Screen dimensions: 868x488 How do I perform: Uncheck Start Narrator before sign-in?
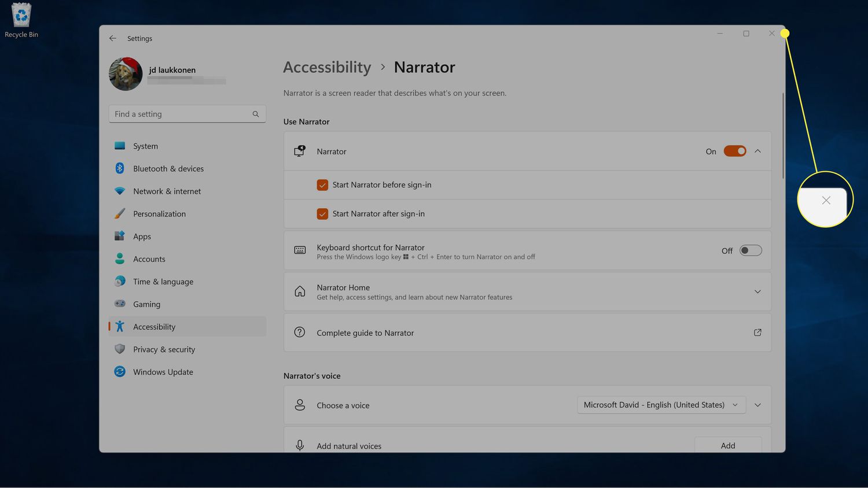pyautogui.click(x=322, y=185)
